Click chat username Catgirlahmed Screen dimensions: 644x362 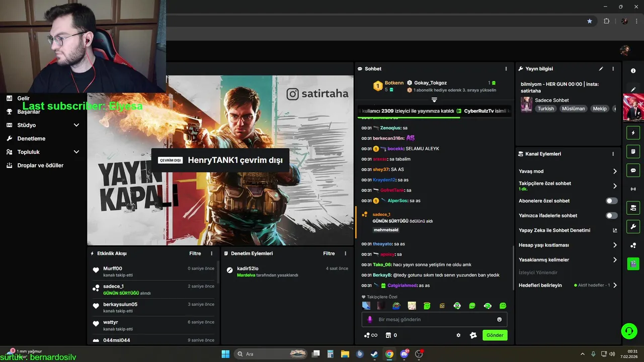pyautogui.click(x=402, y=286)
